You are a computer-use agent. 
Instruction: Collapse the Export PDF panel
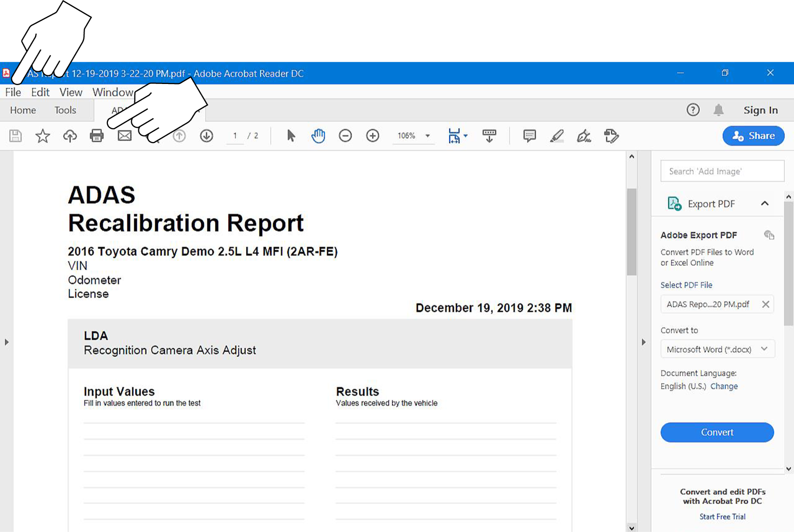point(765,203)
